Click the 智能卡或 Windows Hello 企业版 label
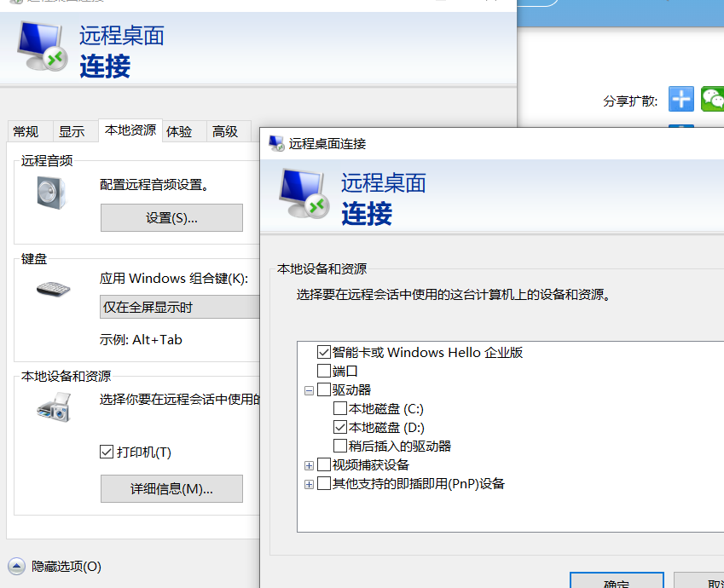 (x=427, y=352)
